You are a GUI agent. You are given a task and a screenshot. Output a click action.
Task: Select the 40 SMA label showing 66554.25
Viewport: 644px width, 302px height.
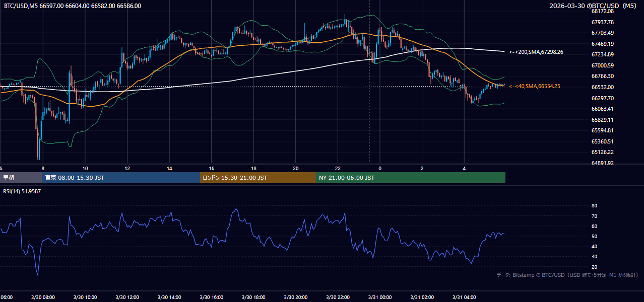tap(535, 87)
